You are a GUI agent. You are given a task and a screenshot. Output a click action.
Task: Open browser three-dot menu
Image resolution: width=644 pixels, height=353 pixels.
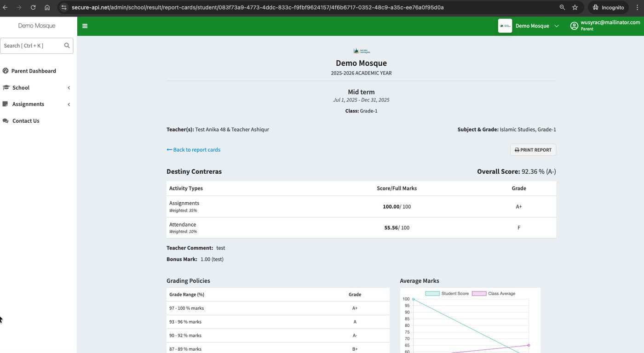click(x=637, y=7)
